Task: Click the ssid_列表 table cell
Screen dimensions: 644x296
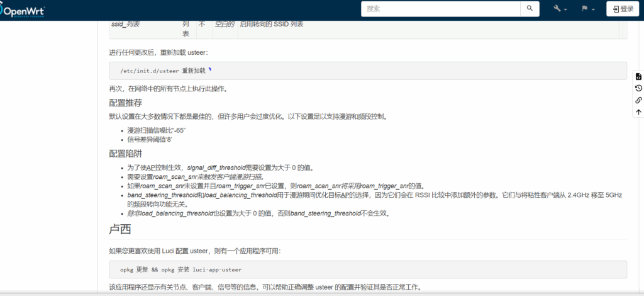Action: click(125, 24)
